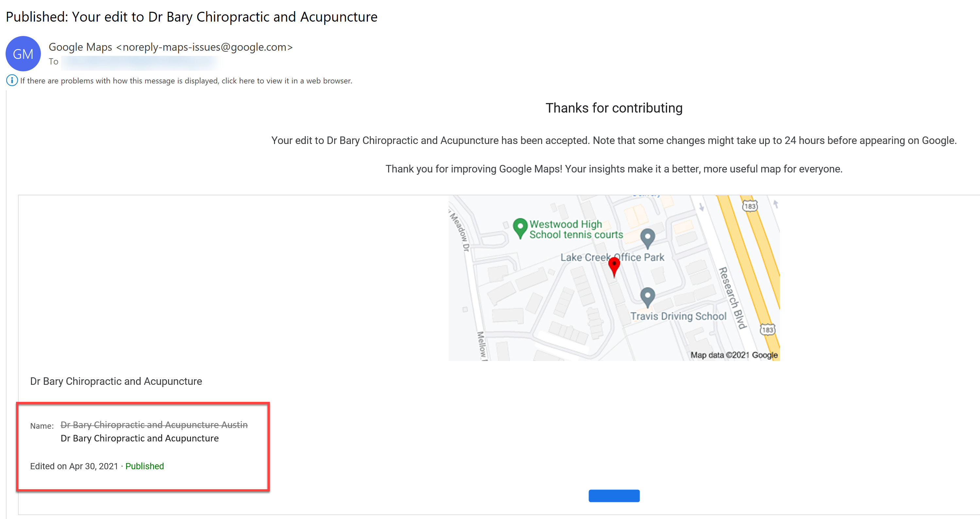Click the GM sender avatar circle
Screen dimensions: 980x519
(23, 54)
